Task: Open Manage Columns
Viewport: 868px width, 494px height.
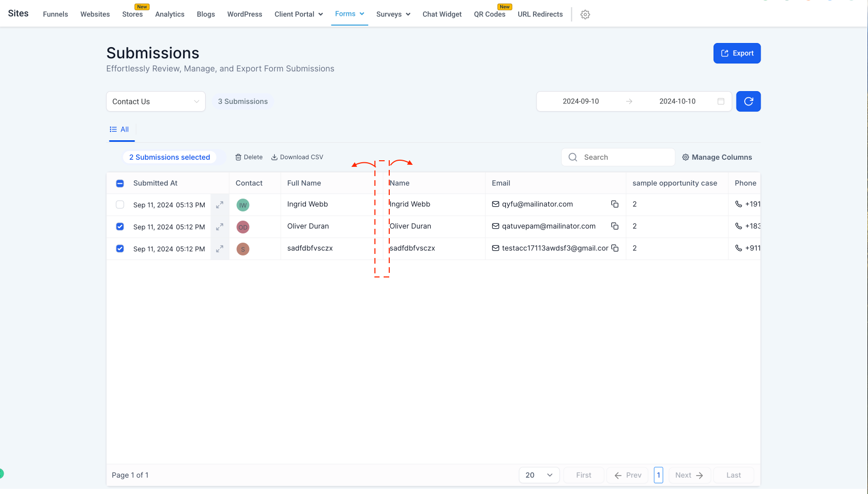Action: click(717, 157)
